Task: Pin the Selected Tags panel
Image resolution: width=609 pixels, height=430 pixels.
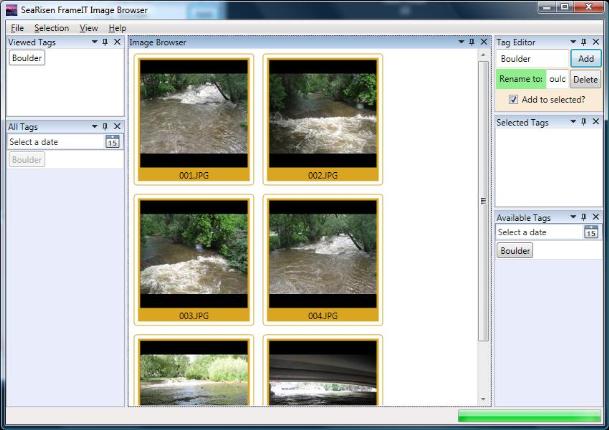Action: 583,122
